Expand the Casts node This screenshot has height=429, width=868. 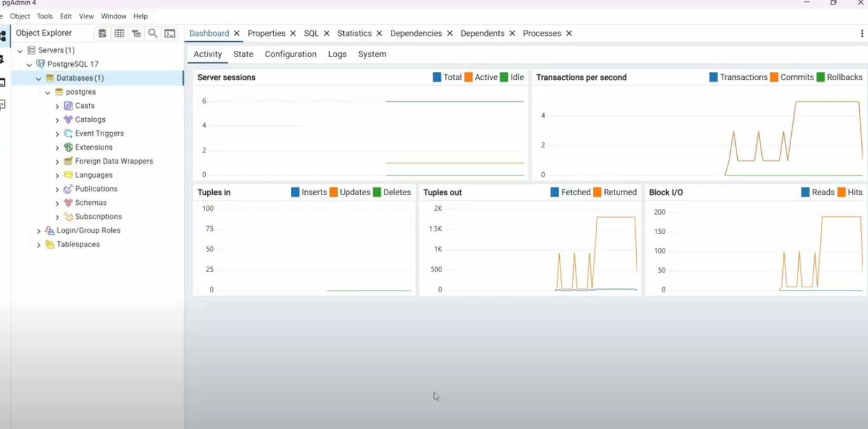point(57,106)
